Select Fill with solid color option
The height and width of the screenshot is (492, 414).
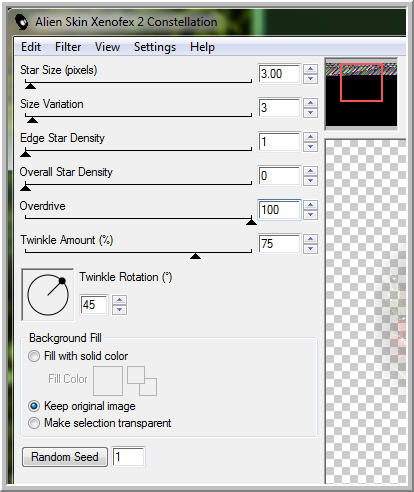[34, 356]
